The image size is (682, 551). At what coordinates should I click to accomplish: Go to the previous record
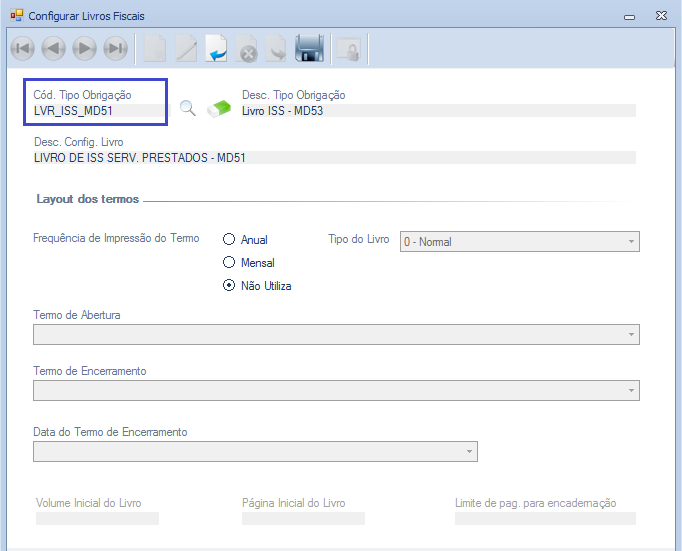[x=53, y=48]
